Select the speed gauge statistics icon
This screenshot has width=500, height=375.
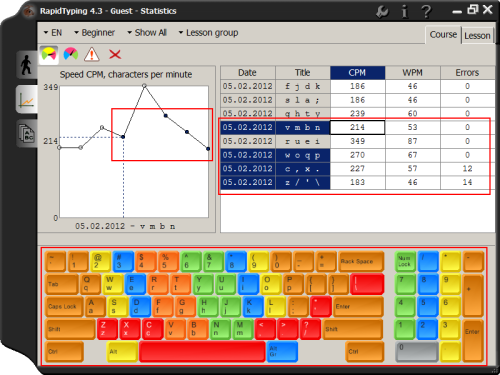[x=49, y=54]
